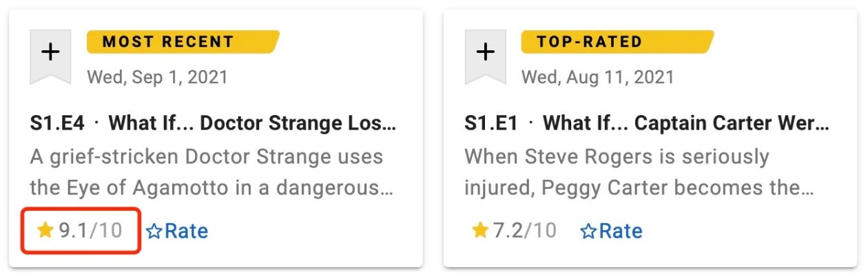Open the S1.E4 What If Doctor Strange episode
Image resolution: width=868 pixels, height=277 pixels.
coord(214,124)
